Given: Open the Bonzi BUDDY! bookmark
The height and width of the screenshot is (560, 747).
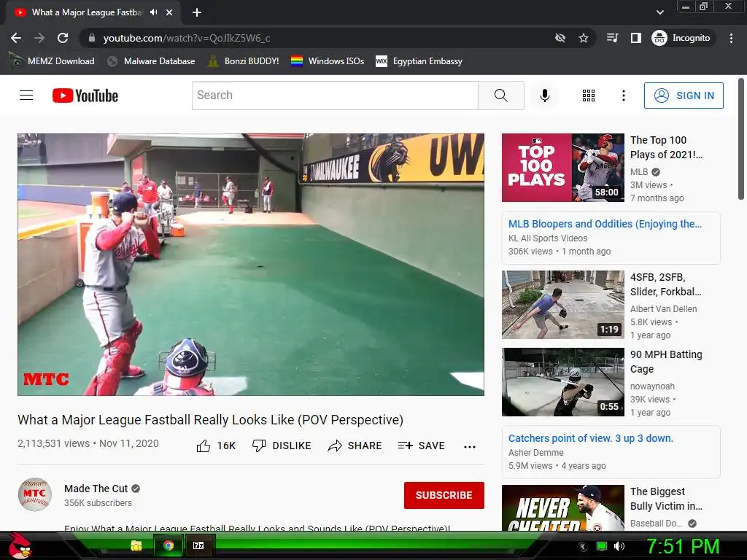Looking at the screenshot, I should [x=244, y=61].
